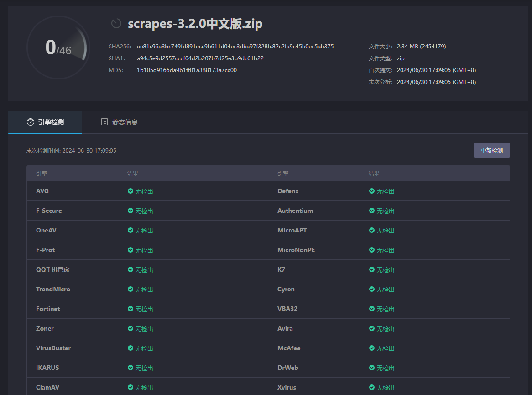
Task: Click the check icon beside TrendMicro
Action: pos(130,289)
